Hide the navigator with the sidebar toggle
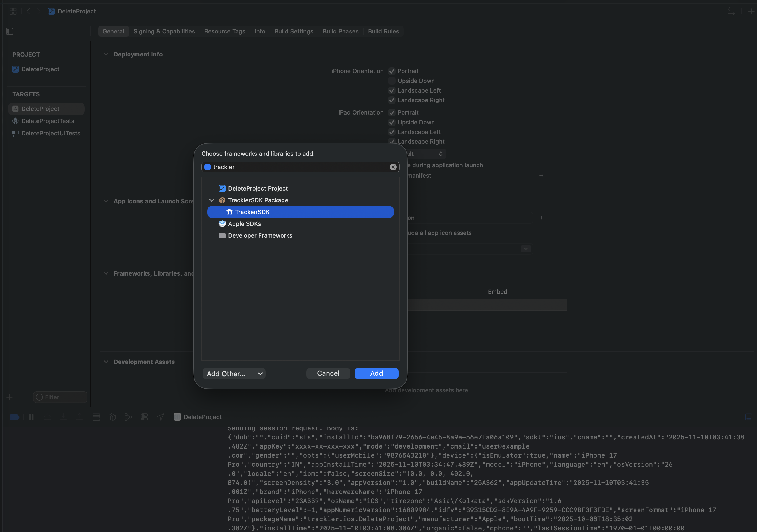The width and height of the screenshot is (757, 532). coord(10,31)
